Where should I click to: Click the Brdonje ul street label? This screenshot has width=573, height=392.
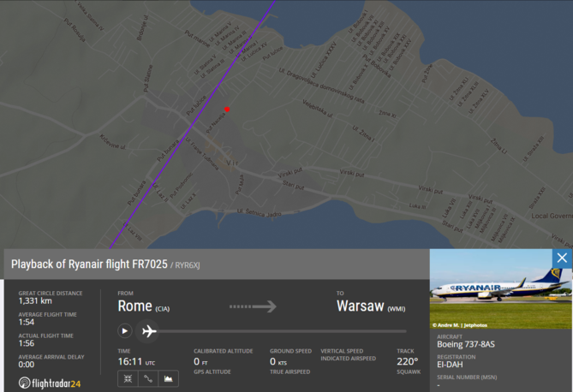point(142,27)
